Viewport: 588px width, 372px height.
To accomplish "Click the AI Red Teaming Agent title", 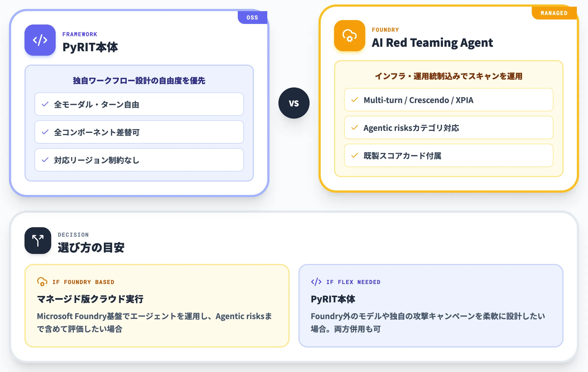I will pos(432,43).
